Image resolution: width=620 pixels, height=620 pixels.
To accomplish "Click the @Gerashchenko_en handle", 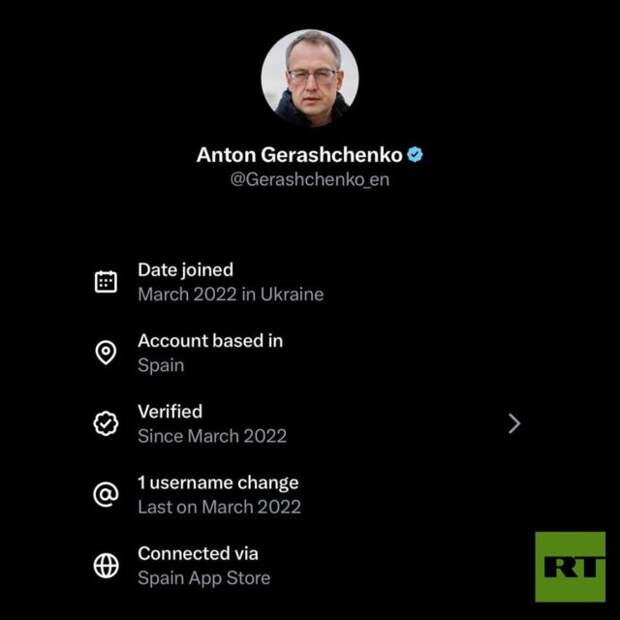I will (x=310, y=180).
